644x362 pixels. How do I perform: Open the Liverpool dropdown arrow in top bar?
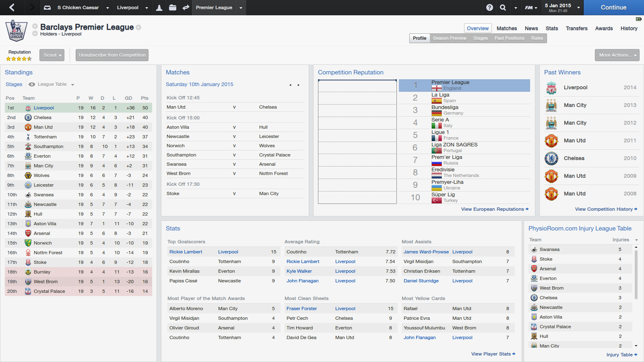coord(147,8)
